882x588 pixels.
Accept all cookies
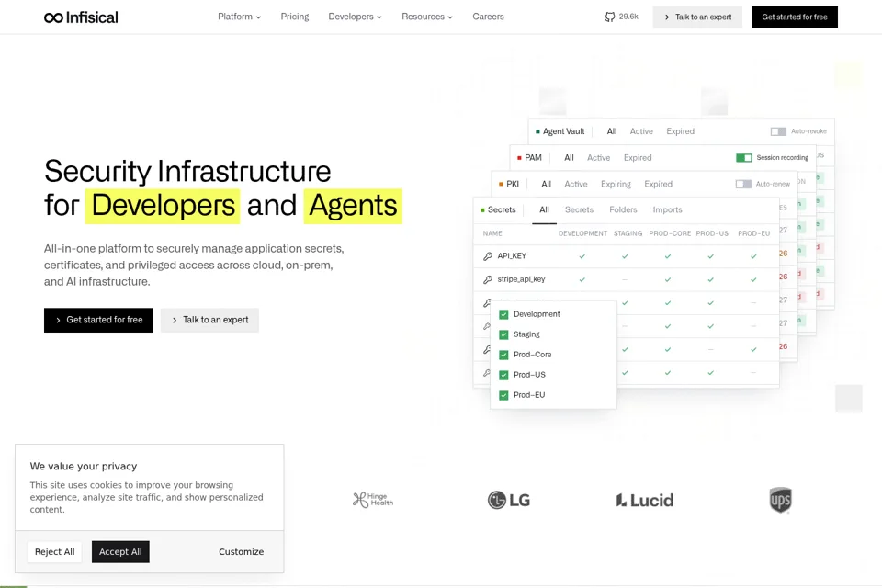(x=120, y=552)
